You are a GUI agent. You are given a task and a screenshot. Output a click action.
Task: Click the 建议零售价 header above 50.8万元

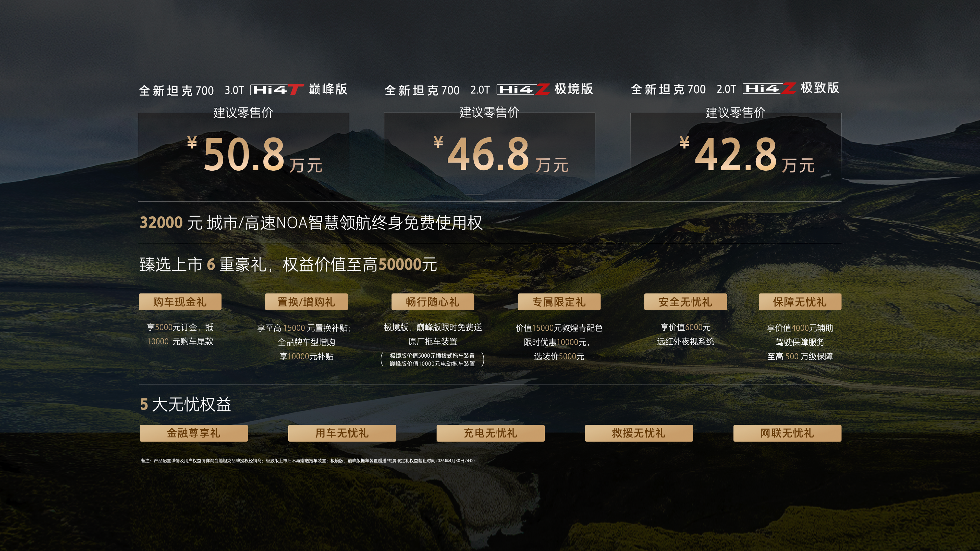pos(243,112)
